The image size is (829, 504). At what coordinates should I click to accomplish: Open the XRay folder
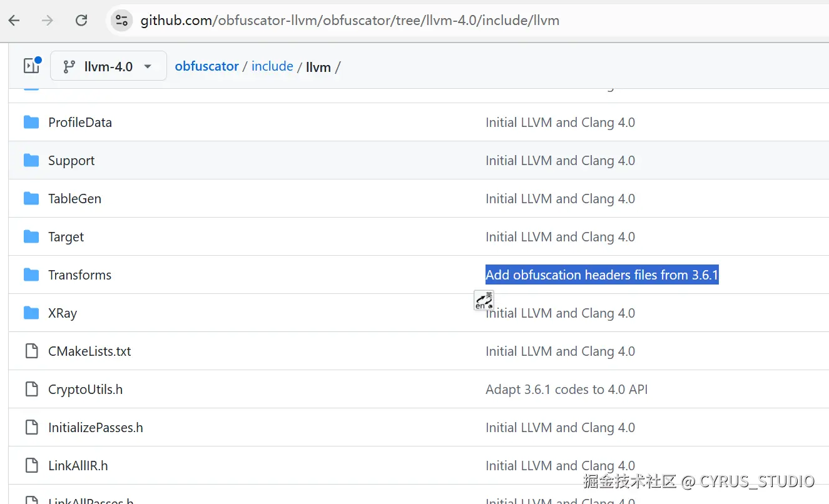pyautogui.click(x=63, y=313)
